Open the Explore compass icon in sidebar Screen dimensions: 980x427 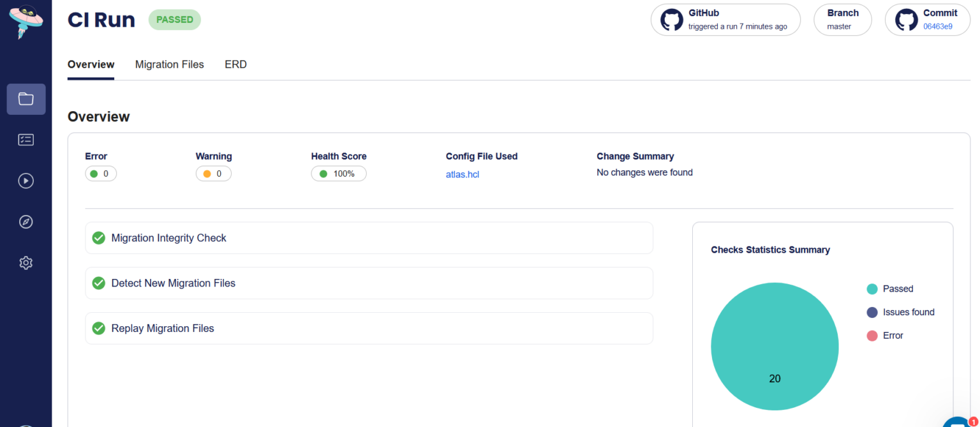(x=26, y=221)
